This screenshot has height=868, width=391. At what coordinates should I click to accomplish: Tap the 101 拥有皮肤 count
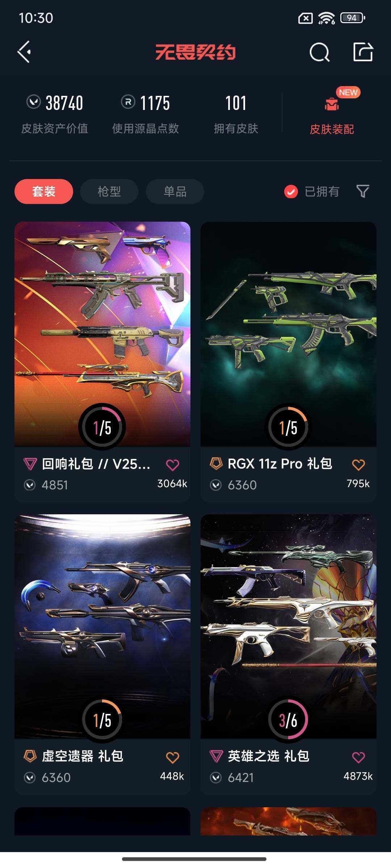click(x=236, y=114)
